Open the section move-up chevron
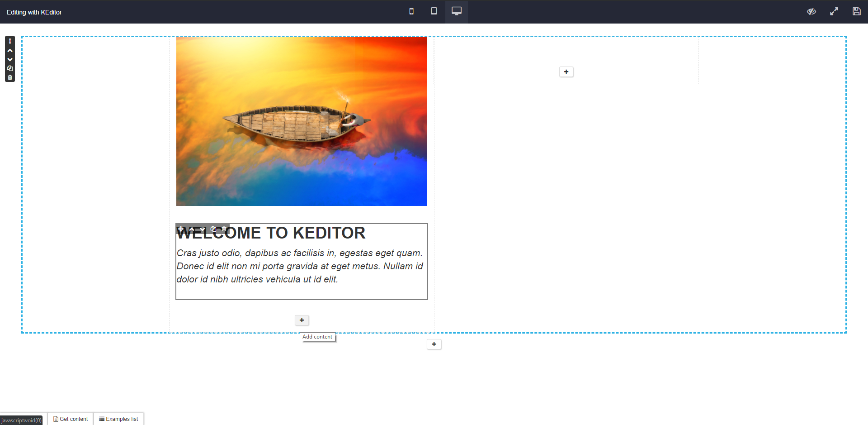Viewport: 868px width, 425px height. click(9, 50)
